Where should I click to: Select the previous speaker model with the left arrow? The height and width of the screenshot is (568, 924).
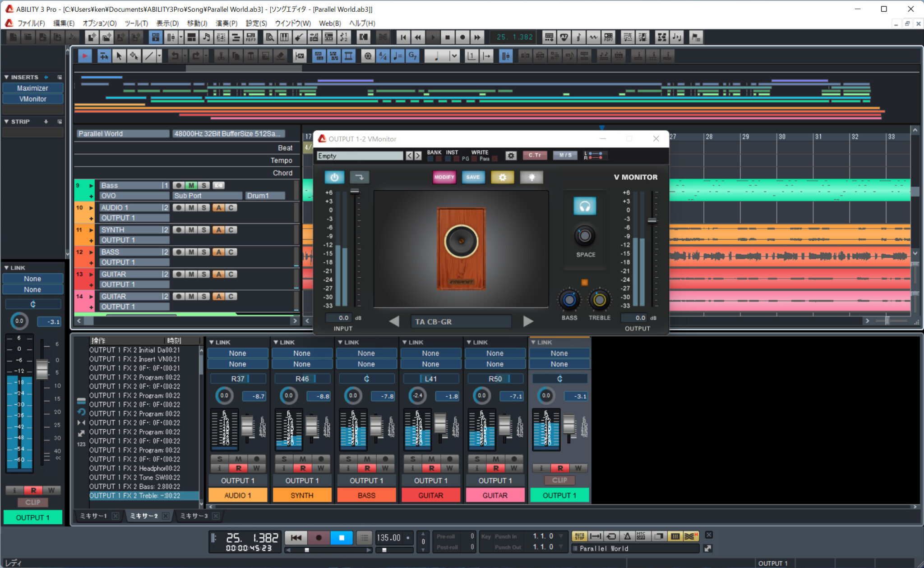click(394, 321)
